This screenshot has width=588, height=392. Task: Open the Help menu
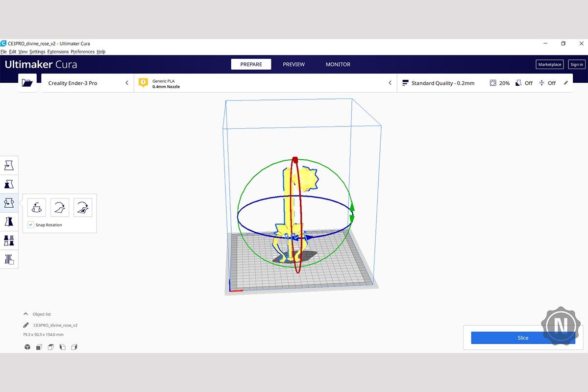(x=101, y=51)
